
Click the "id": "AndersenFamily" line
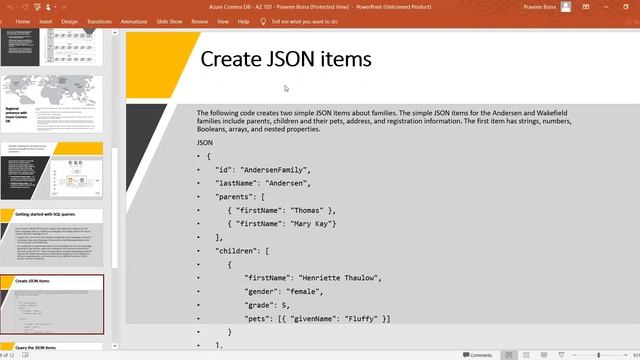click(263, 170)
